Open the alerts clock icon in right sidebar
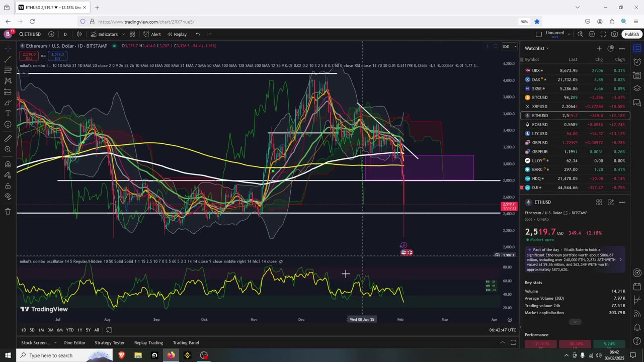The image size is (644, 362). tap(637, 62)
